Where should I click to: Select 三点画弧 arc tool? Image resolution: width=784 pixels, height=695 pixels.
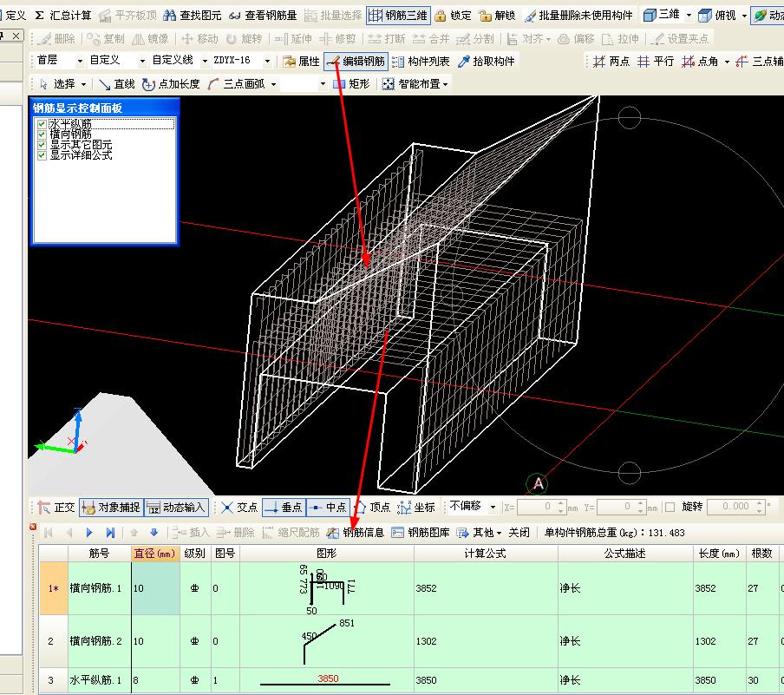pos(237,83)
